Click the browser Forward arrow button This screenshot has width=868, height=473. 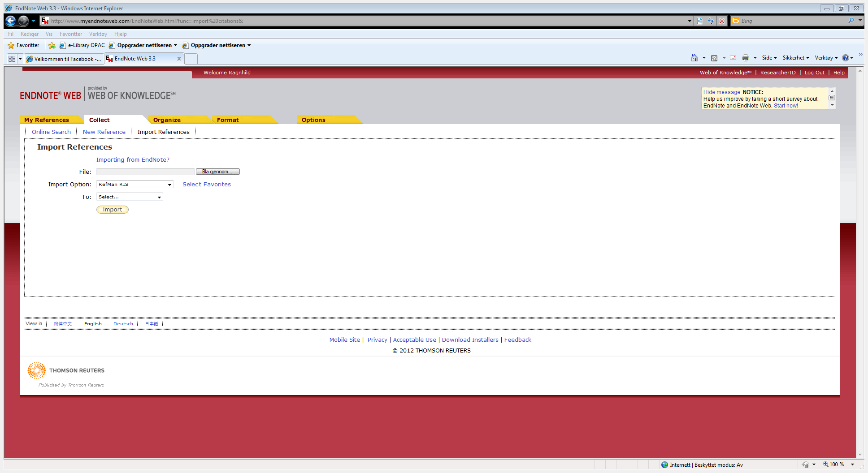[x=23, y=21]
